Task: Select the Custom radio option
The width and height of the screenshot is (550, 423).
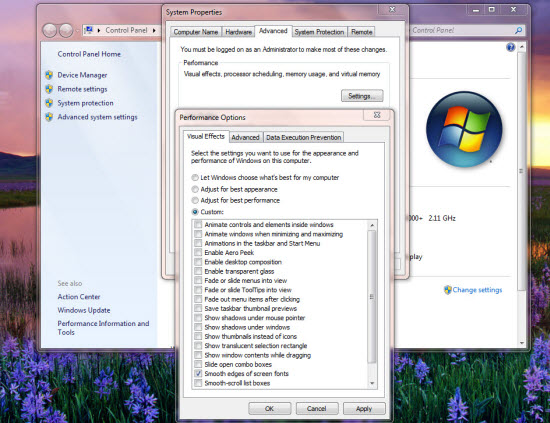Action: pyautogui.click(x=195, y=212)
